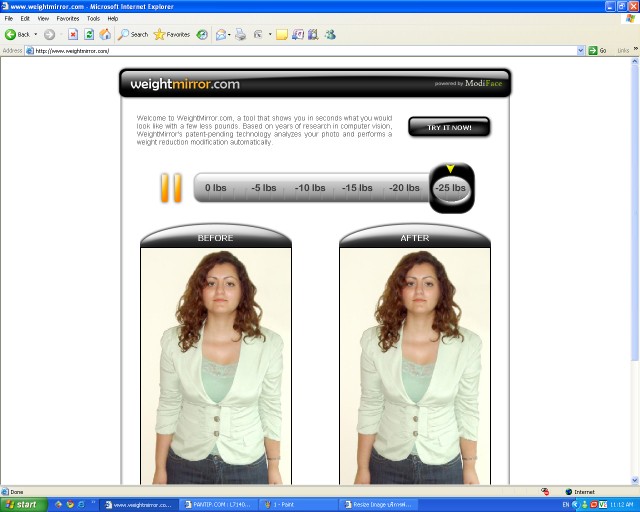Set the weight slider to -20 lbs
Screen dimensions: 640x512
click(x=404, y=188)
